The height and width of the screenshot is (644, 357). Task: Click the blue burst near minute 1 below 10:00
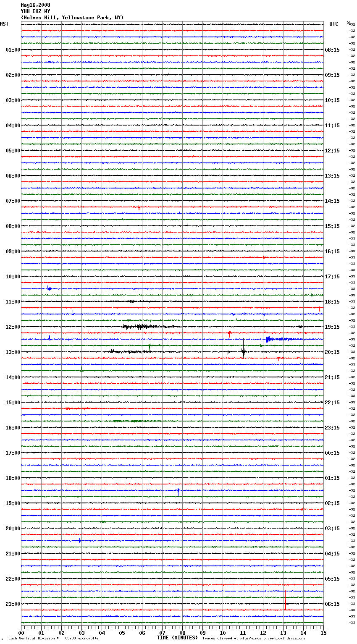pos(50,288)
